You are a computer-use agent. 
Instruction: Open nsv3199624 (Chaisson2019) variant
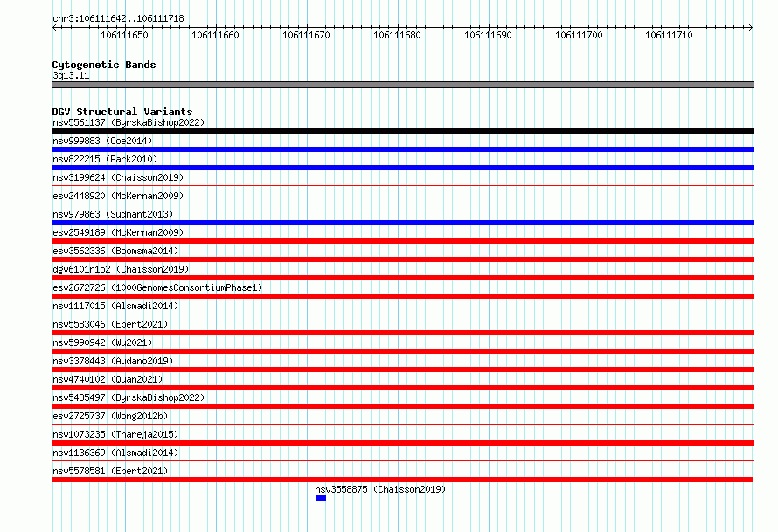pos(118,177)
